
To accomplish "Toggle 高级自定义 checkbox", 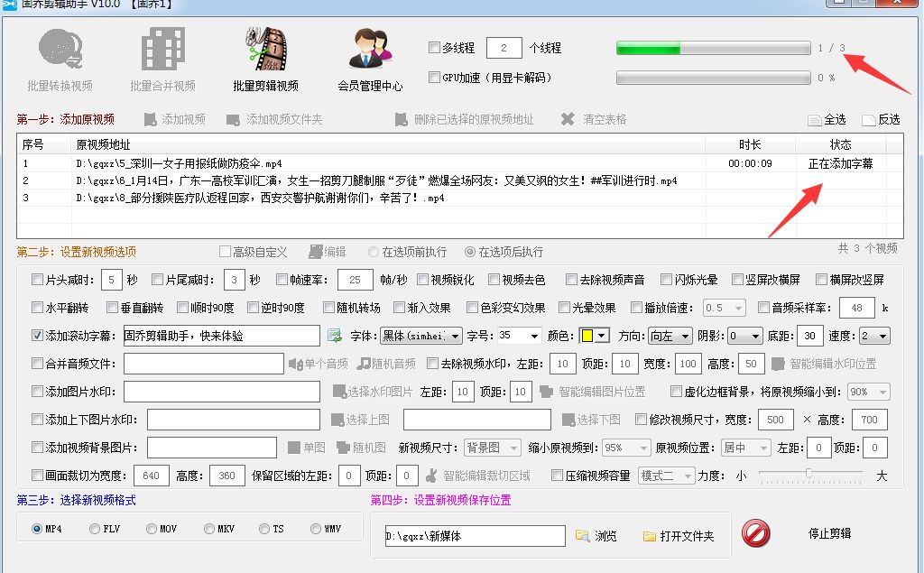I will pos(225,253).
